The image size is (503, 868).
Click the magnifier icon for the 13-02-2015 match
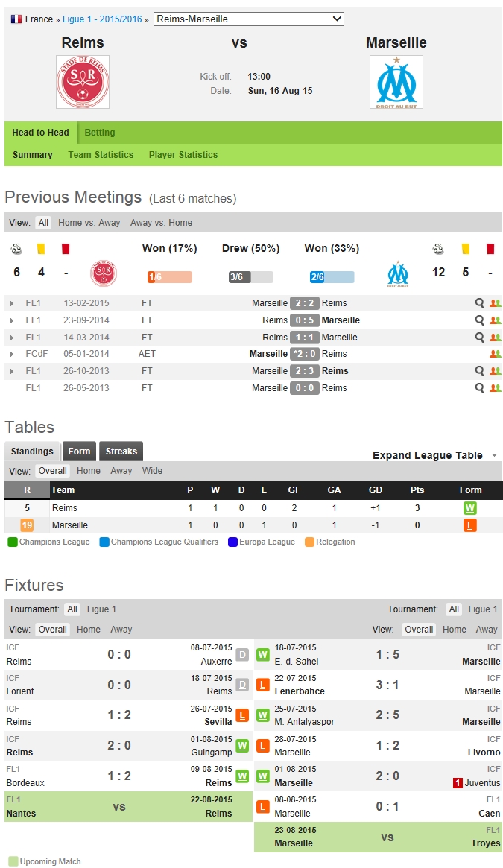480,303
